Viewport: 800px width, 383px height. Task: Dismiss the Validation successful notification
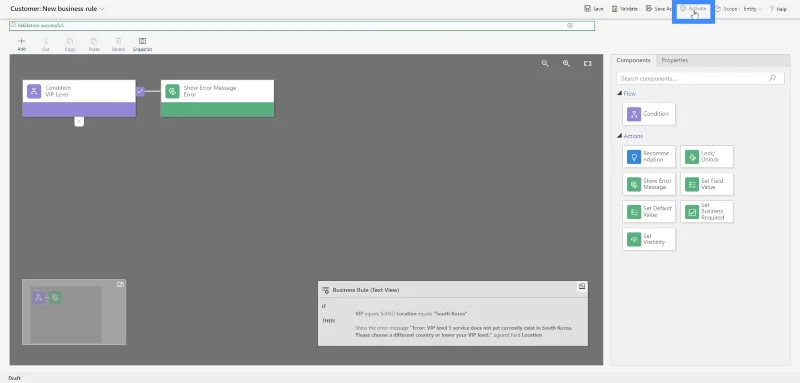(x=570, y=25)
